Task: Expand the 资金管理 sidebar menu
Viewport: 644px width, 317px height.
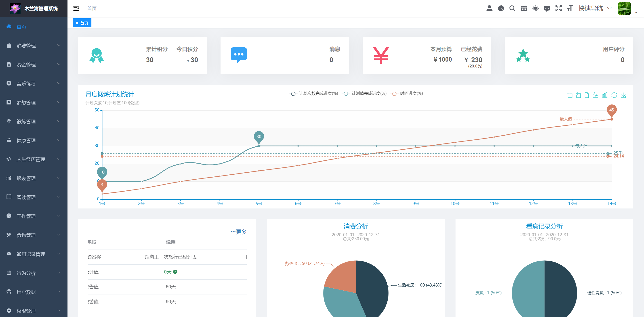Action: click(x=34, y=65)
